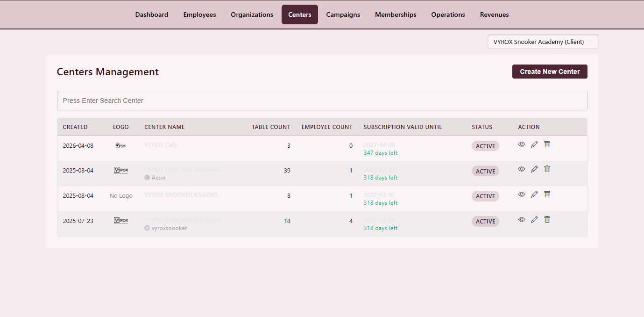This screenshot has height=317, width=644.
Task: Click the ACTIVE status badge for VYROX Café
Action: pos(485,146)
